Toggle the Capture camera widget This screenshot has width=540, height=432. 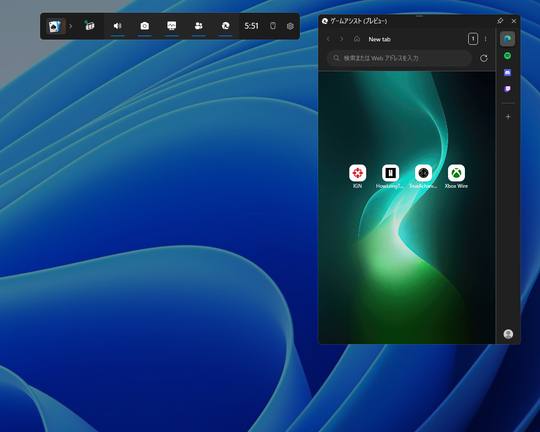145,26
